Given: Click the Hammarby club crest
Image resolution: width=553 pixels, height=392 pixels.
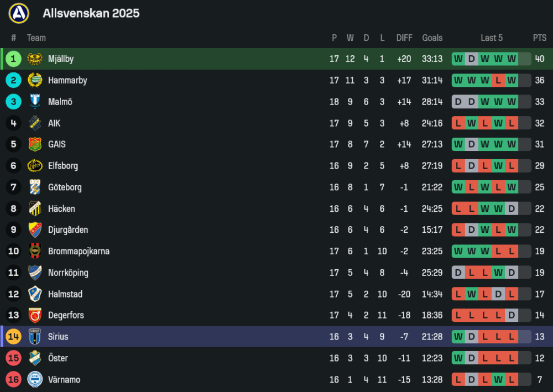Looking at the screenshot, I should pyautogui.click(x=35, y=80).
